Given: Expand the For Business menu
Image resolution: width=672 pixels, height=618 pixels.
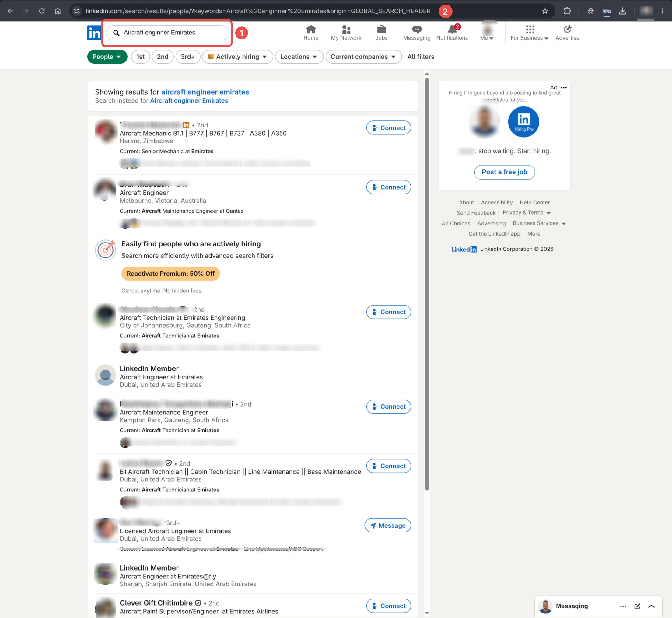Looking at the screenshot, I should tap(530, 33).
